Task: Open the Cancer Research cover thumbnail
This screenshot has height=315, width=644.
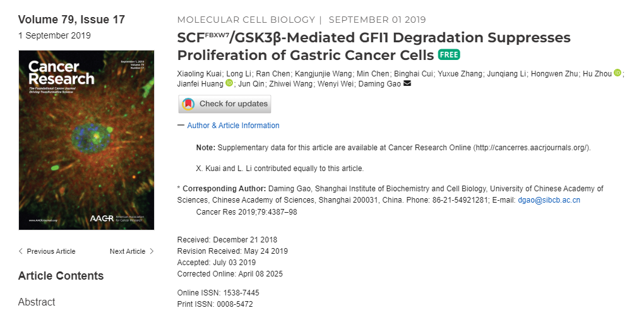Action: [86, 140]
